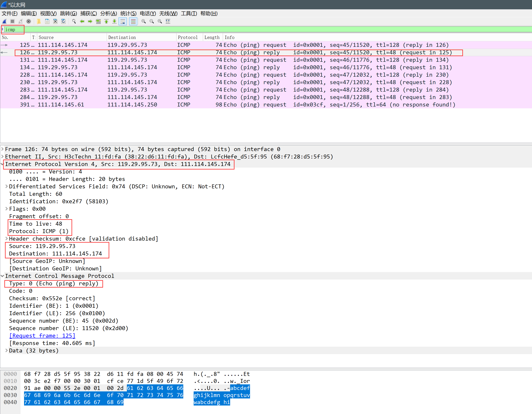Image resolution: width=532 pixels, height=414 pixels.
Task: Expand the Frame 126 tree node
Action: pyautogui.click(x=2, y=149)
